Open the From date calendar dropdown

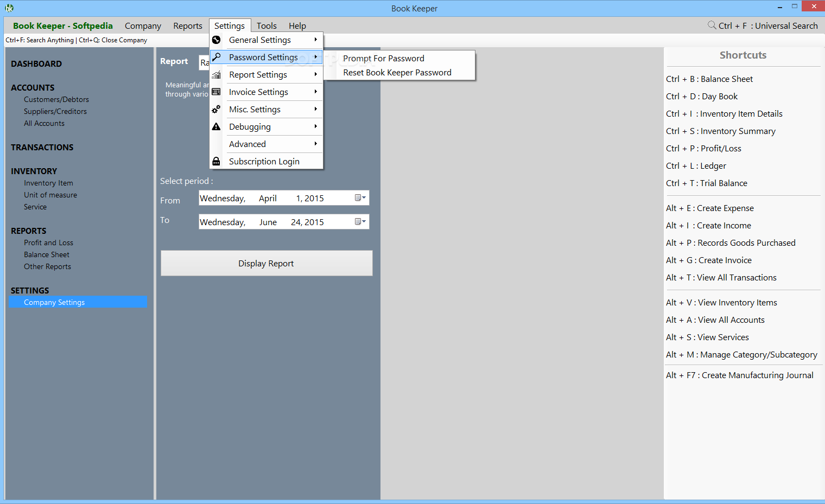click(360, 198)
